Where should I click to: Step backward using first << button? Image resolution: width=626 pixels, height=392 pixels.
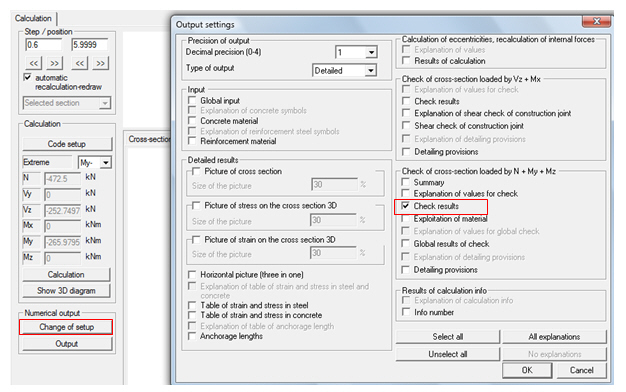[x=34, y=63]
